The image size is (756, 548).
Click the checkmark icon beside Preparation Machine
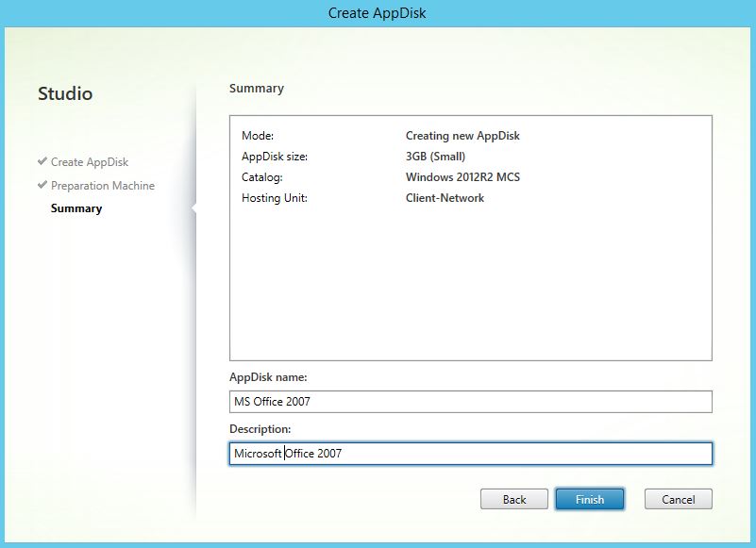click(42, 185)
